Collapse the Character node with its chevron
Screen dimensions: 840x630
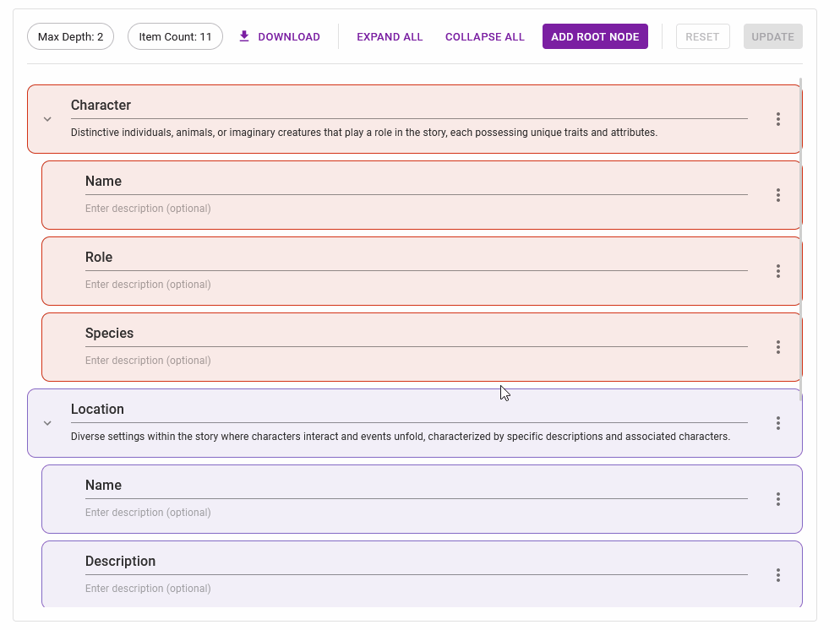coord(48,119)
